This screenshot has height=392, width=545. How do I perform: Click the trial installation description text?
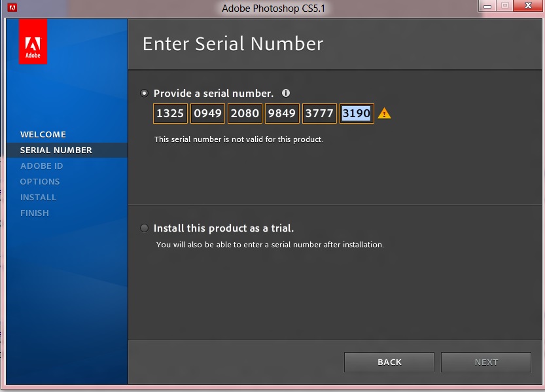[270, 245]
